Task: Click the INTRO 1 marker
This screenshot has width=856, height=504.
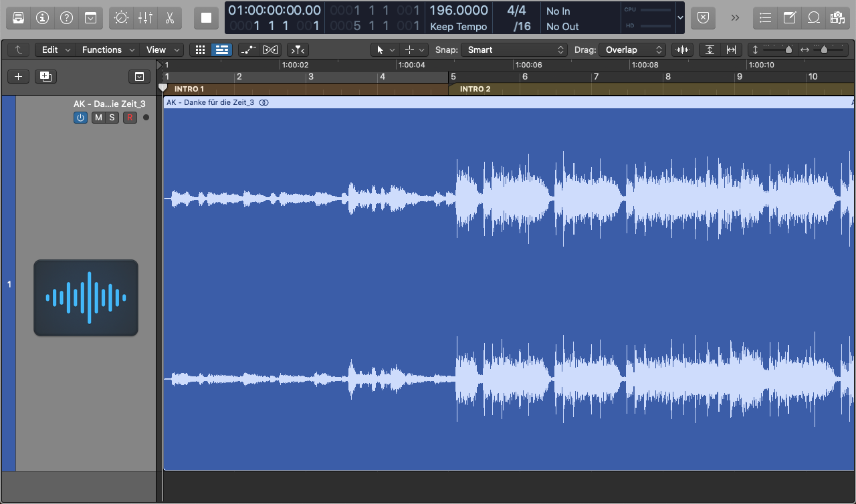Action: tap(189, 89)
